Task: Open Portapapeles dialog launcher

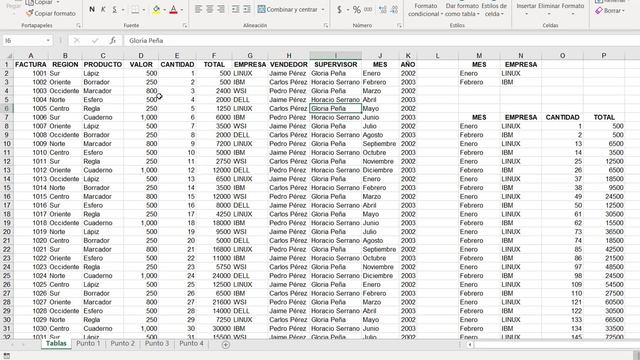Action: [78, 25]
